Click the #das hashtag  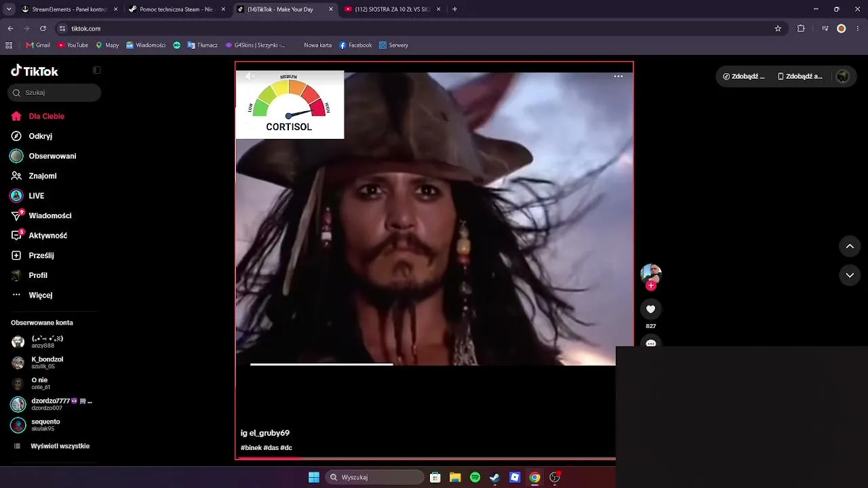coord(271,448)
